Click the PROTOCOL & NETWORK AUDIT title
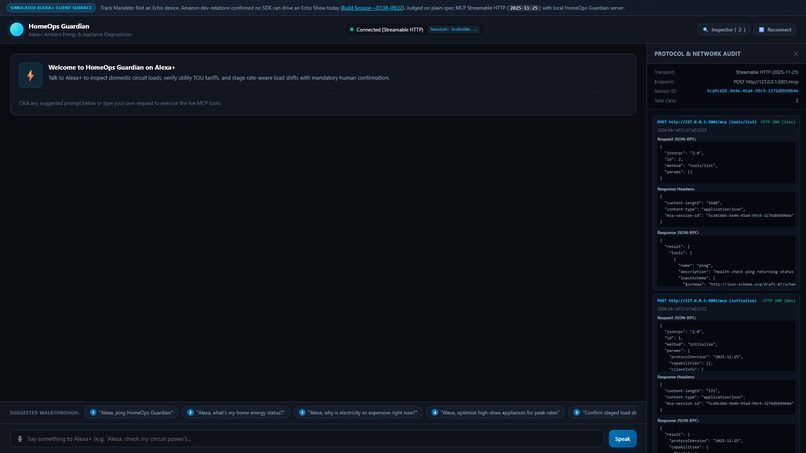The image size is (806, 453). pyautogui.click(x=697, y=53)
